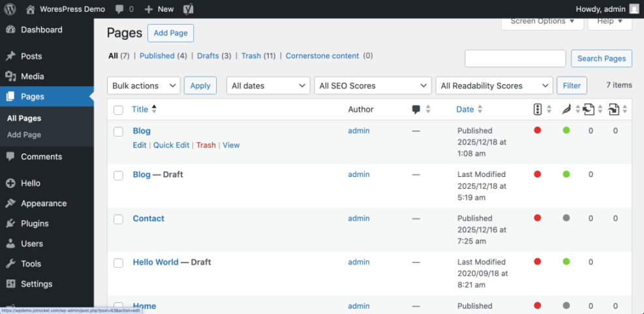Click Quick Edit under Blog
The height and width of the screenshot is (314, 644).
(171, 145)
